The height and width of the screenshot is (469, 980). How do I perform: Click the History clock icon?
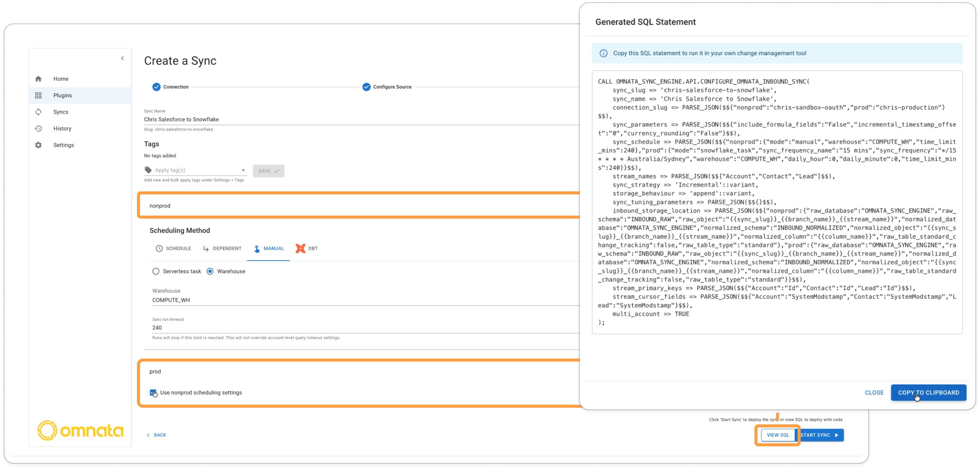click(39, 129)
